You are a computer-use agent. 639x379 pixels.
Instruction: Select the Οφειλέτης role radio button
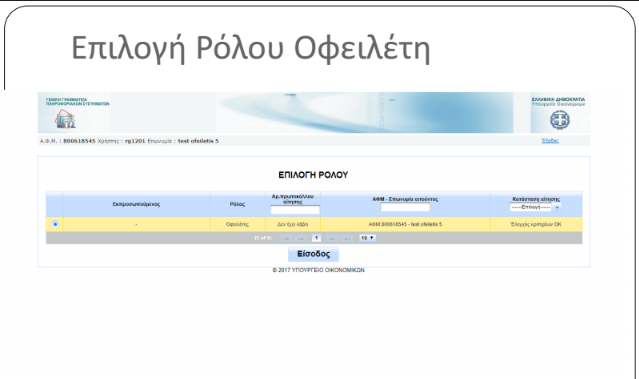pos(55,224)
